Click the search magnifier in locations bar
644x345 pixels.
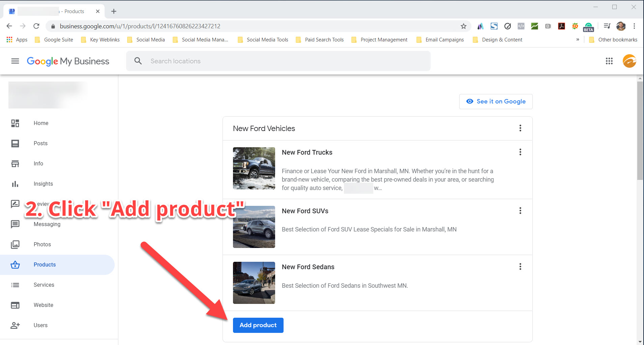tap(138, 61)
